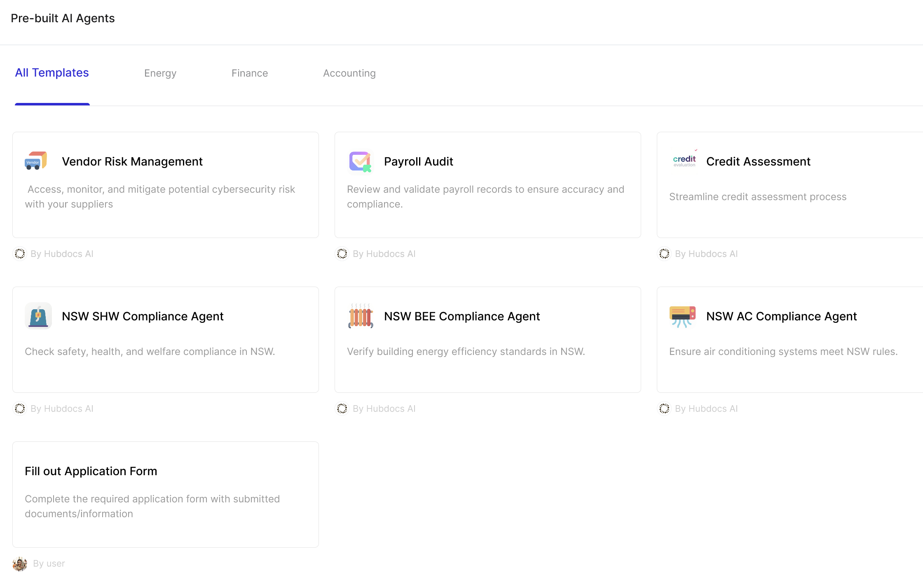Click Hubdocs AI logo under Vendor Risk Management
923x588 pixels.
(x=20, y=254)
